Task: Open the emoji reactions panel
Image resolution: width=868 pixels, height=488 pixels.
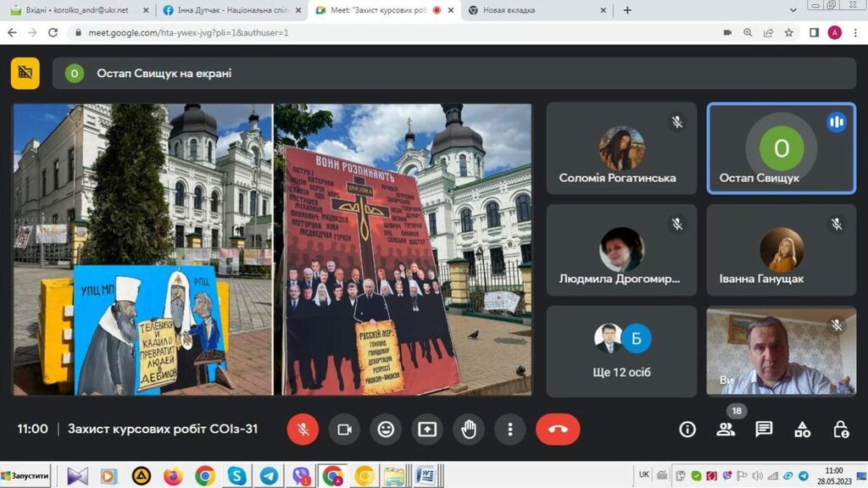Action: point(386,430)
